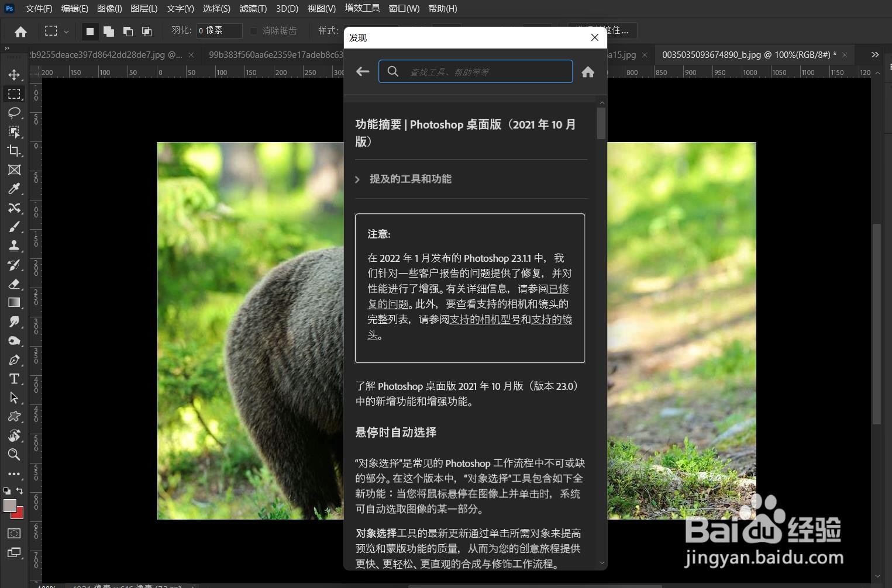The height and width of the screenshot is (588, 892).
Task: Select the Zoom tool
Action: (14, 455)
